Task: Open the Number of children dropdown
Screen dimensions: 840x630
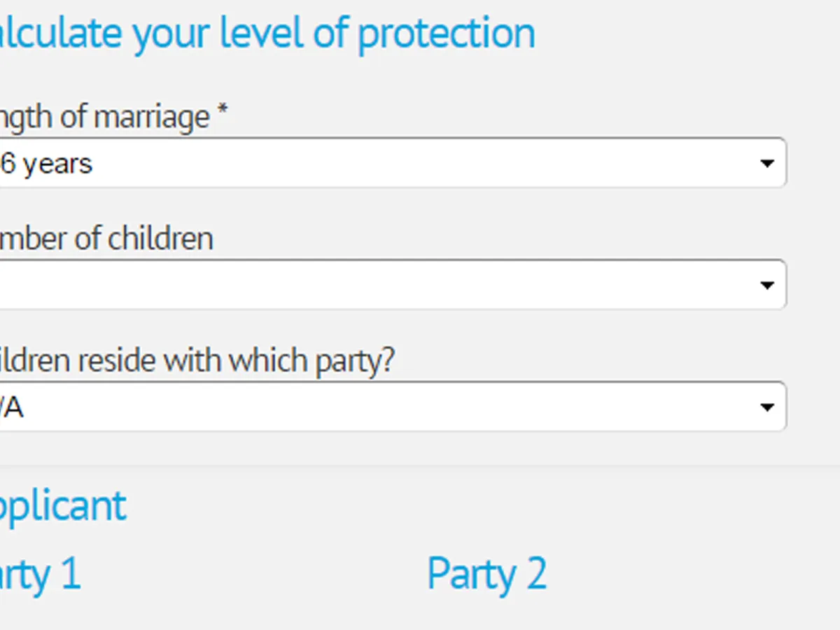Action: 392,285
